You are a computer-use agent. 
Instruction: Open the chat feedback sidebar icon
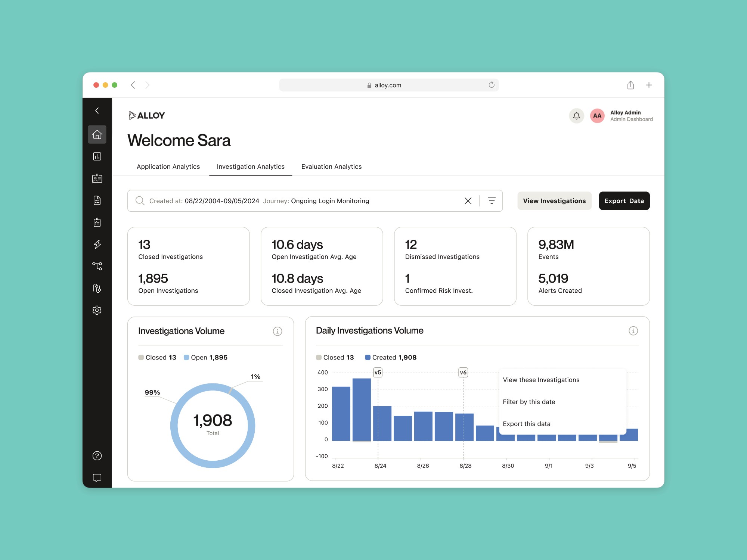97,478
